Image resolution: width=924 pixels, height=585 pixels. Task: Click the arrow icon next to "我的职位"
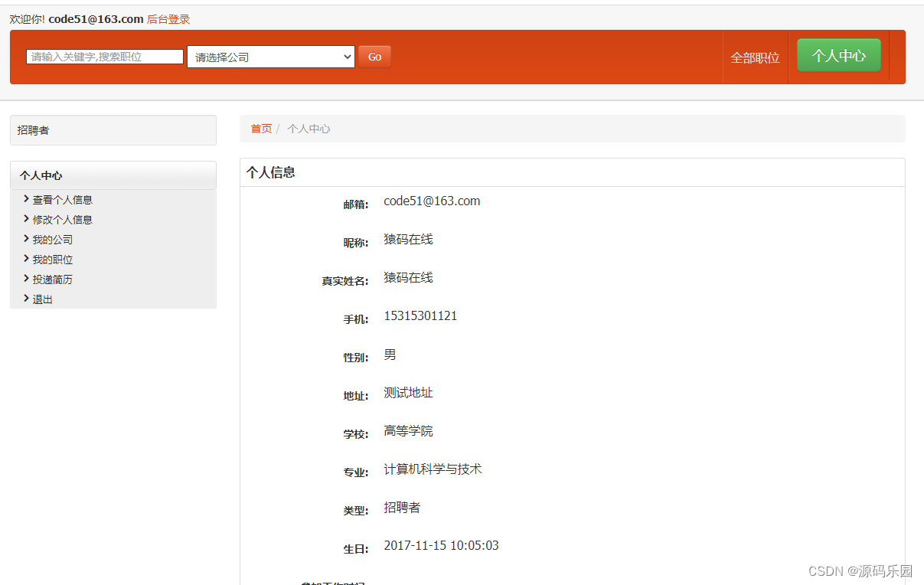coord(28,259)
